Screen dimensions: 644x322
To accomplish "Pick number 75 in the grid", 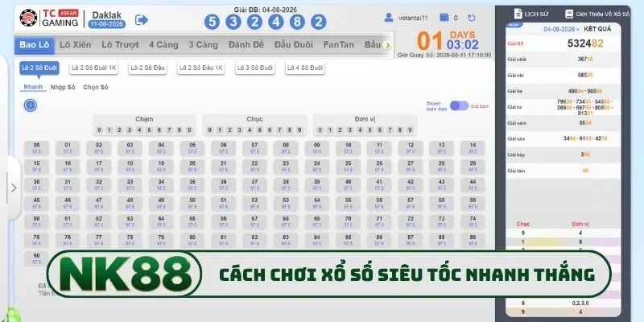I will tap(36, 240).
